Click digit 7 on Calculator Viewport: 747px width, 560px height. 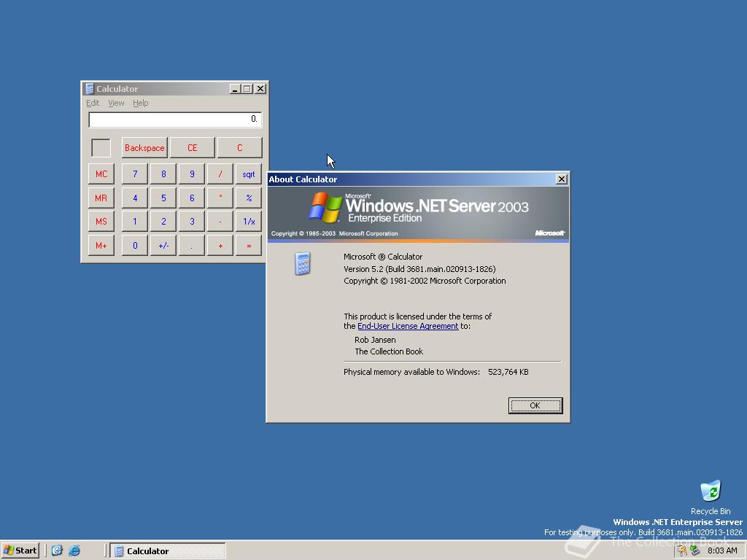tap(135, 174)
